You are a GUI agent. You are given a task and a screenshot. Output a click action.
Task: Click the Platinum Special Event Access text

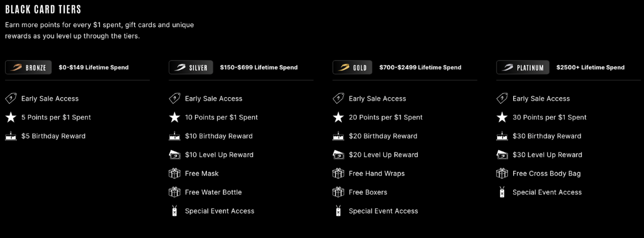tap(547, 192)
